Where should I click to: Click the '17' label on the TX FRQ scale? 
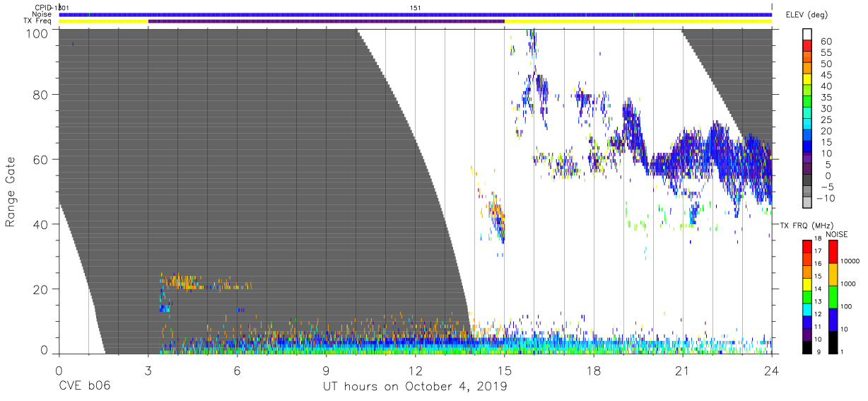818,252
